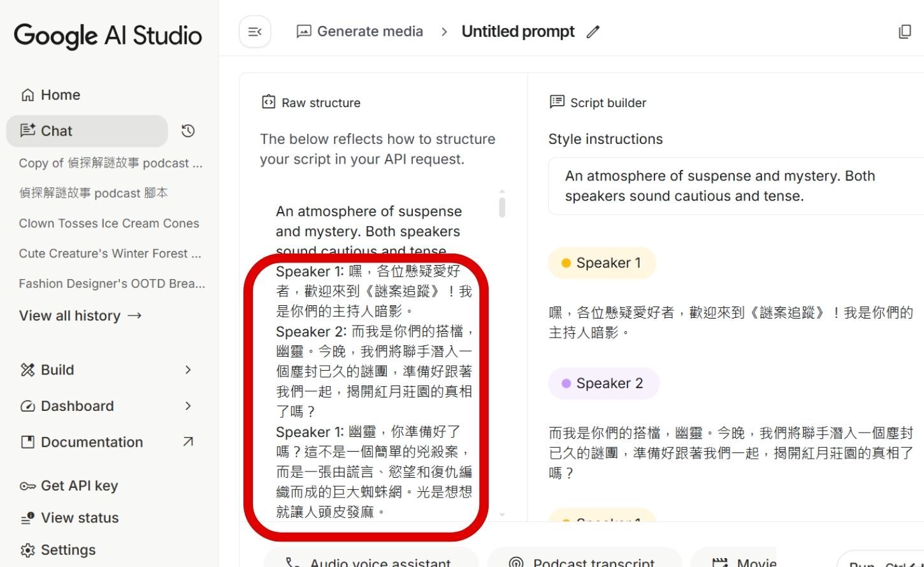Click the Raw structure code icon
Screen dimensions: 924x567
coord(268,101)
